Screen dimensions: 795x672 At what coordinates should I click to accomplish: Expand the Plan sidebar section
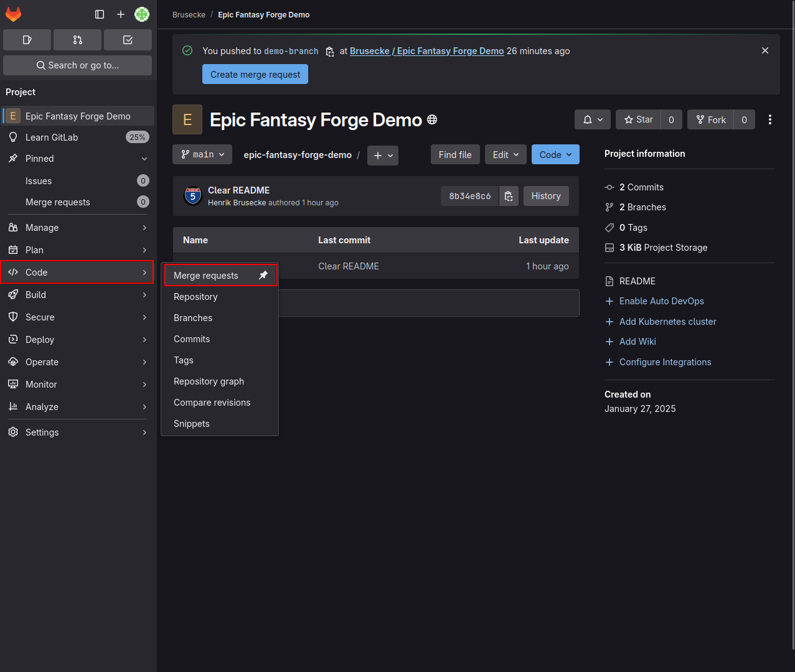pyautogui.click(x=78, y=250)
